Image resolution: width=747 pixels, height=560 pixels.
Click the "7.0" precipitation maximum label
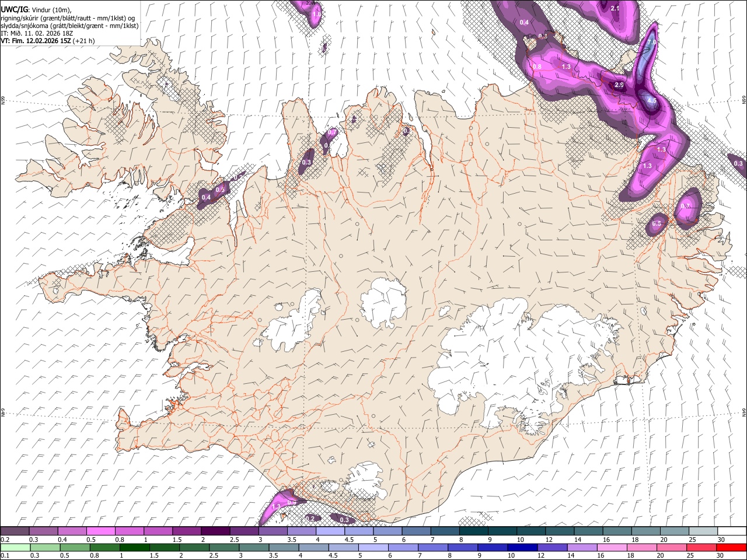pyautogui.click(x=652, y=43)
